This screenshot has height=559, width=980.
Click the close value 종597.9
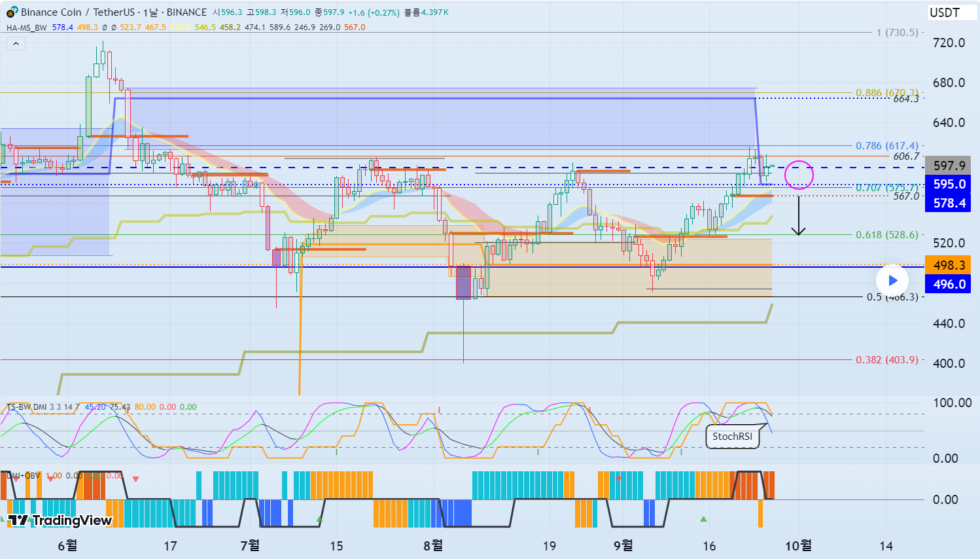tap(330, 12)
